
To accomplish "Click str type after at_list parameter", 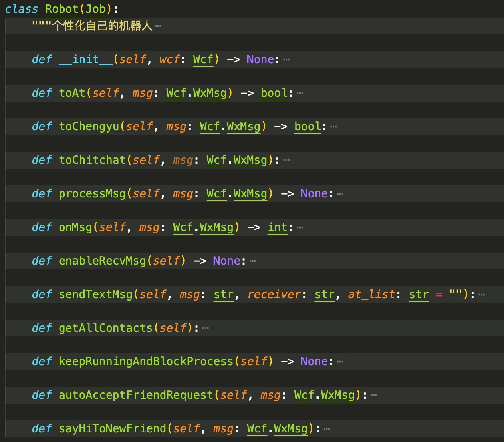I will click(x=419, y=295).
